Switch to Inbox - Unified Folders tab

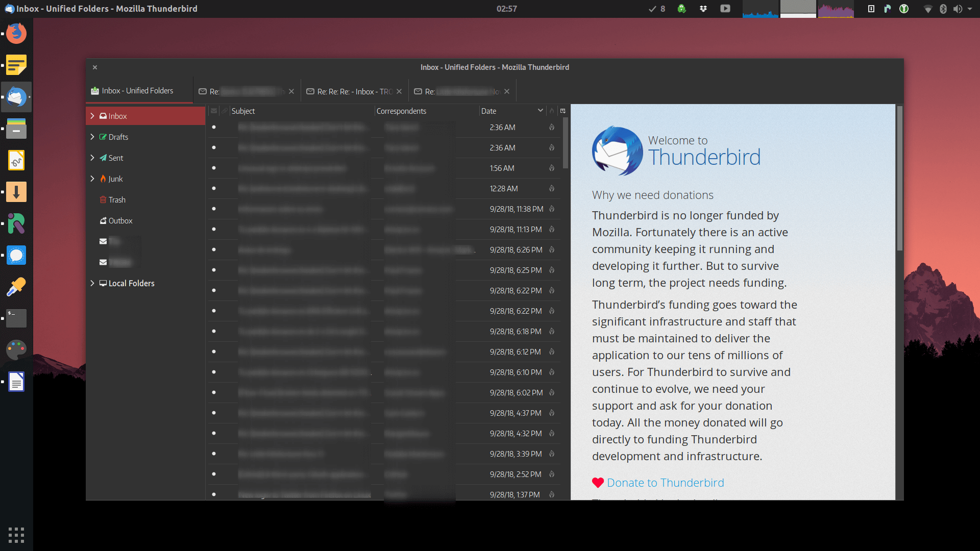point(138,91)
